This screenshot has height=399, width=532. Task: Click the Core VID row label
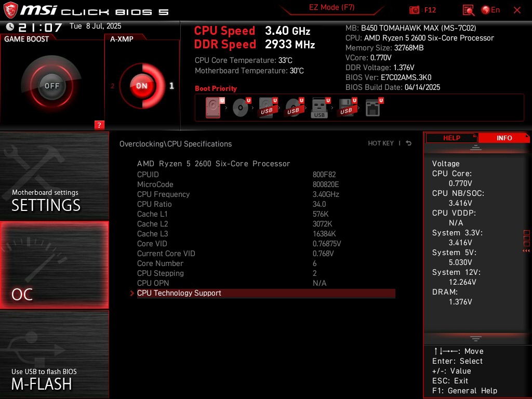[x=152, y=244]
